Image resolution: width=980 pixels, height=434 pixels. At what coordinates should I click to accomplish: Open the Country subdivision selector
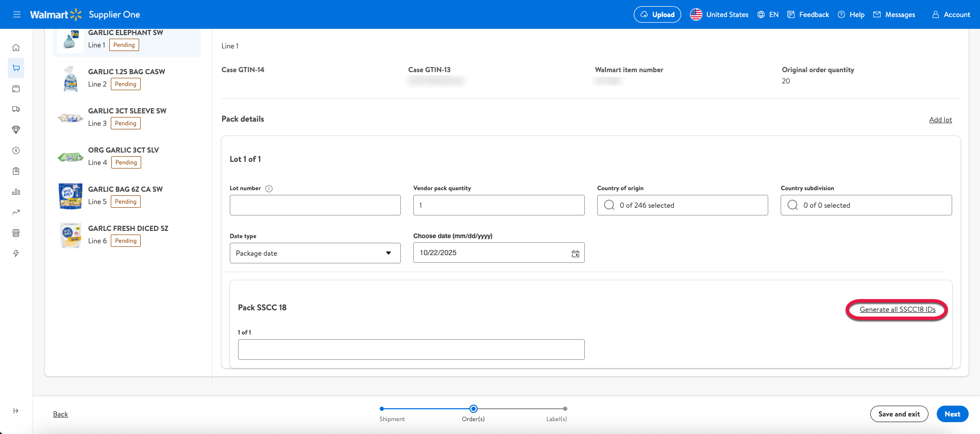tap(866, 205)
